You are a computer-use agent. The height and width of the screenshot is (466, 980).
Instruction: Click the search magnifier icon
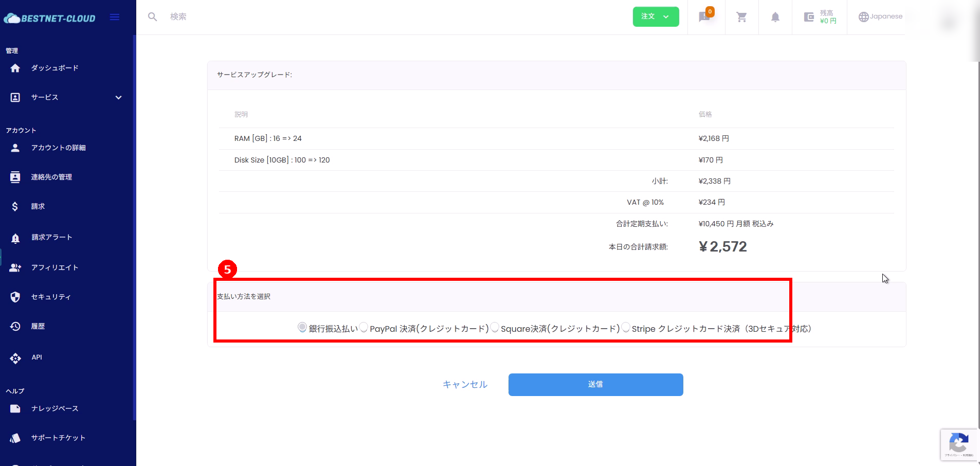pos(152,17)
